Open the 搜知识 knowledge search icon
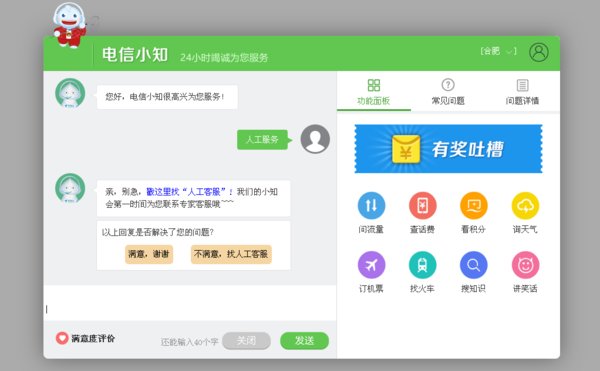The width and height of the screenshot is (600, 371). click(x=474, y=265)
